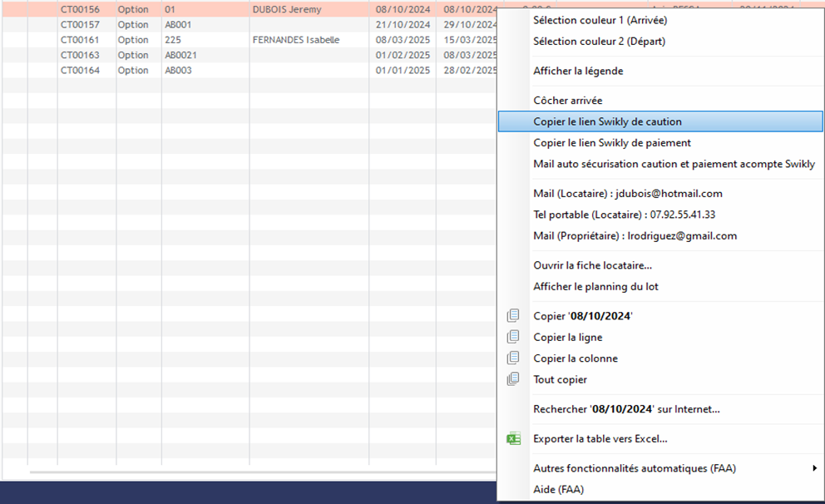Image resolution: width=825 pixels, height=504 pixels.
Task: Click lot cell AB0021
Action: pyautogui.click(x=180, y=55)
